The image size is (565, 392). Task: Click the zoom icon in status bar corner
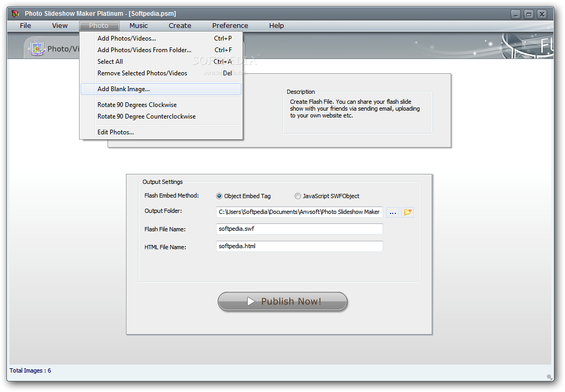pos(549,377)
